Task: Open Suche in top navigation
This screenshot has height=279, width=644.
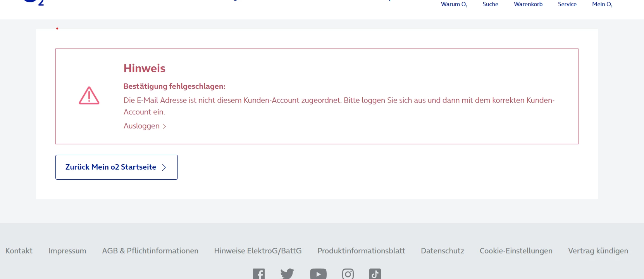Action: pyautogui.click(x=491, y=4)
